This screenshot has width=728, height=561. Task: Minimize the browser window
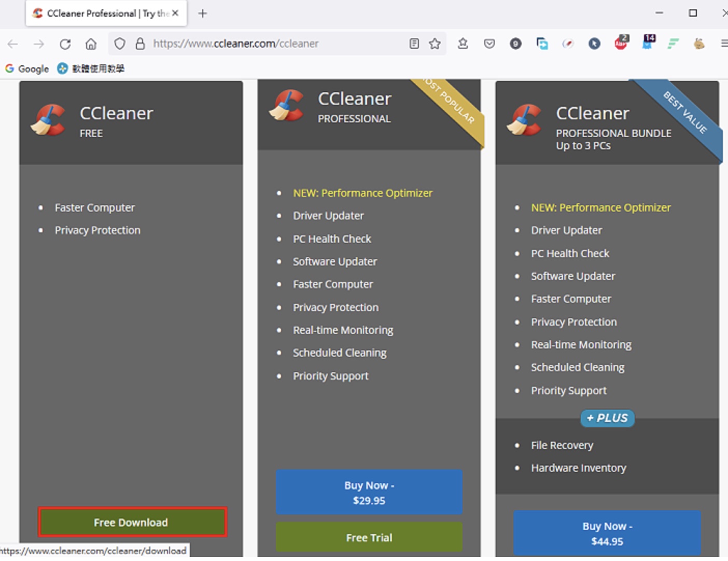[659, 13]
